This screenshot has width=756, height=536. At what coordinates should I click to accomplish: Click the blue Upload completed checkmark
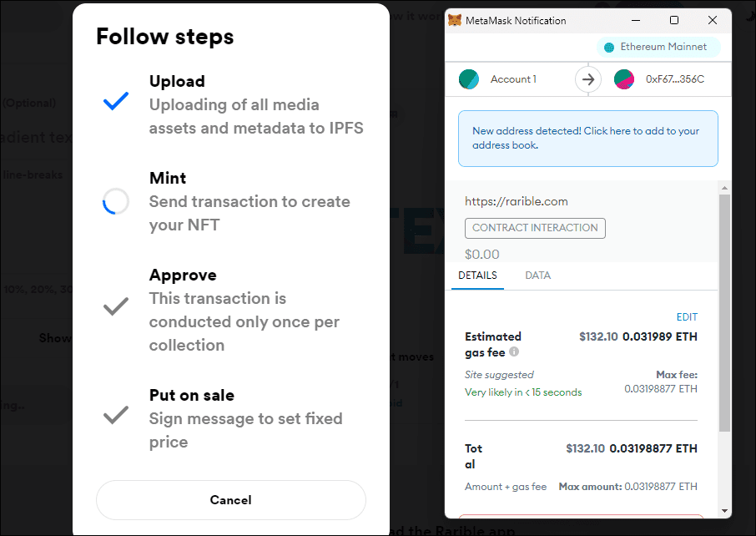pyautogui.click(x=116, y=101)
